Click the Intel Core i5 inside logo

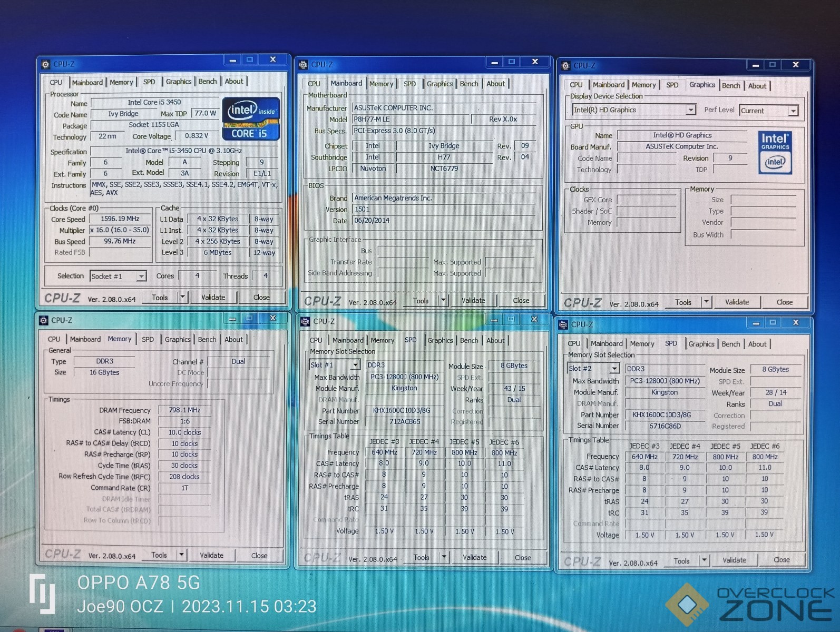coord(251,118)
